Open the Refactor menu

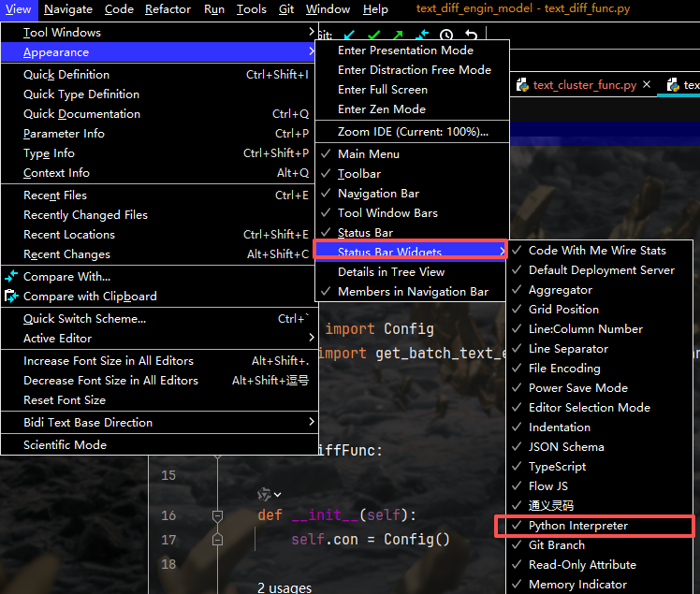[x=168, y=9]
